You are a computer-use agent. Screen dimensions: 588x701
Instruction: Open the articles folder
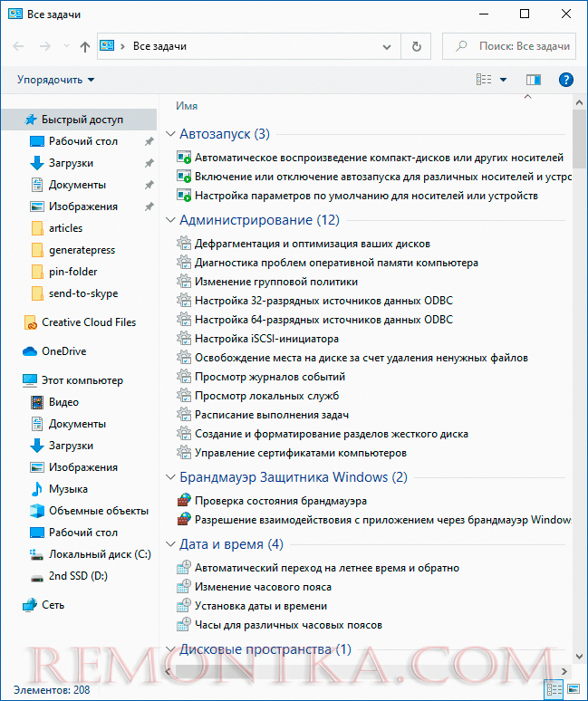[x=65, y=228]
